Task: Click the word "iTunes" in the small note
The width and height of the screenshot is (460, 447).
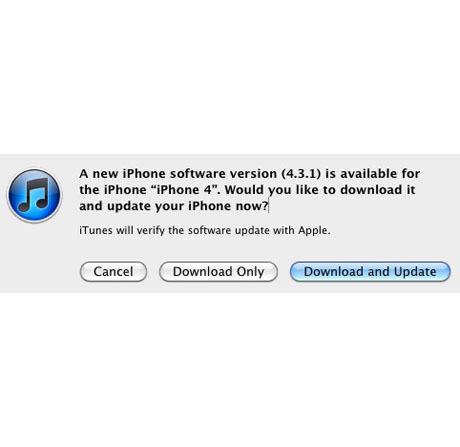Action: [x=96, y=230]
